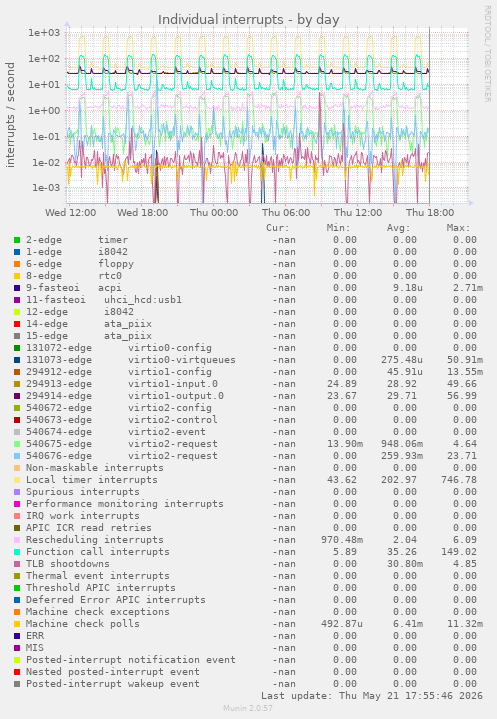497x719 pixels.
Task: Click the Spurious interrupts legend label
Action: click(x=83, y=492)
